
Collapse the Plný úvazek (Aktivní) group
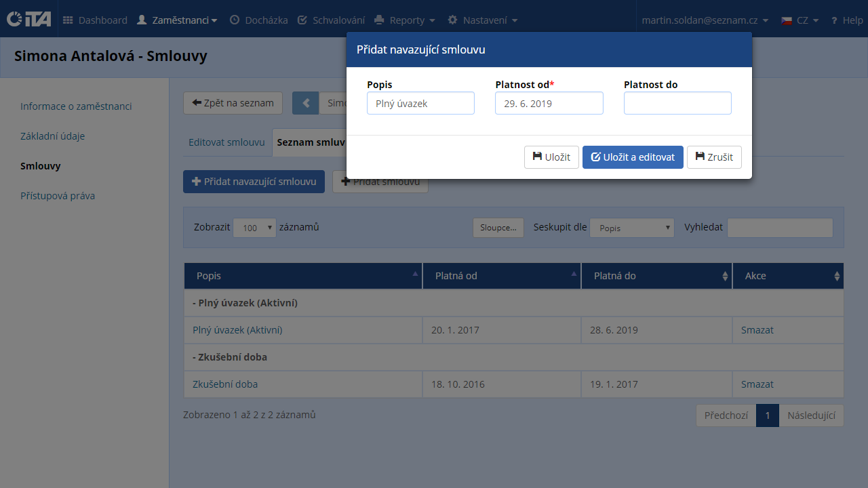coord(245,303)
